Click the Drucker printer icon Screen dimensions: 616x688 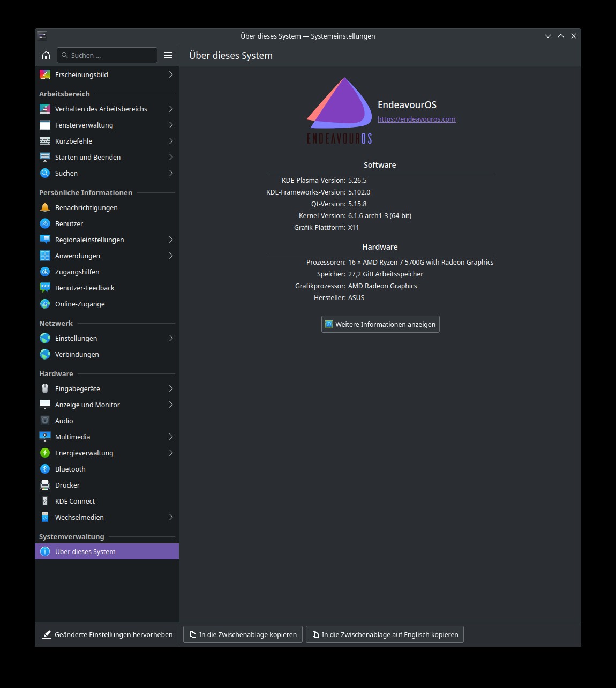point(45,485)
